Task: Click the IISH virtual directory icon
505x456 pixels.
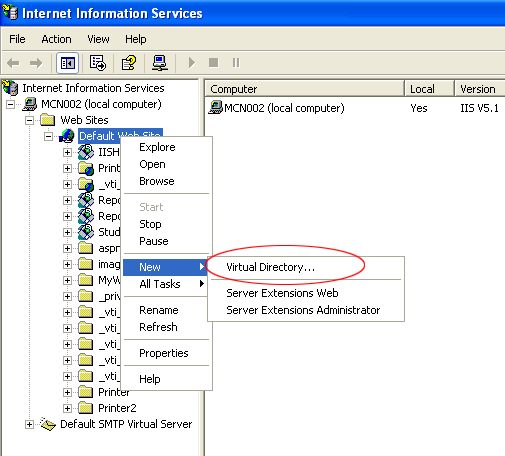Action: (86, 152)
